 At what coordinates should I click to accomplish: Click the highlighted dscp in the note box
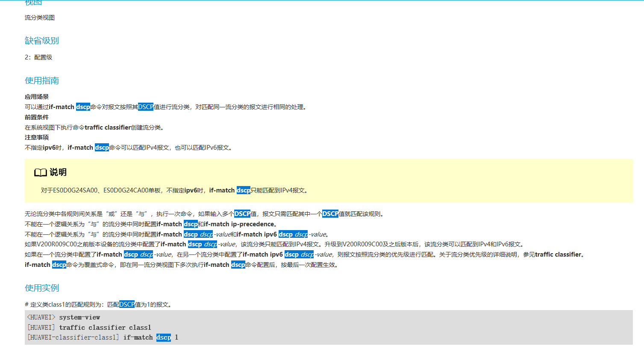(244, 190)
